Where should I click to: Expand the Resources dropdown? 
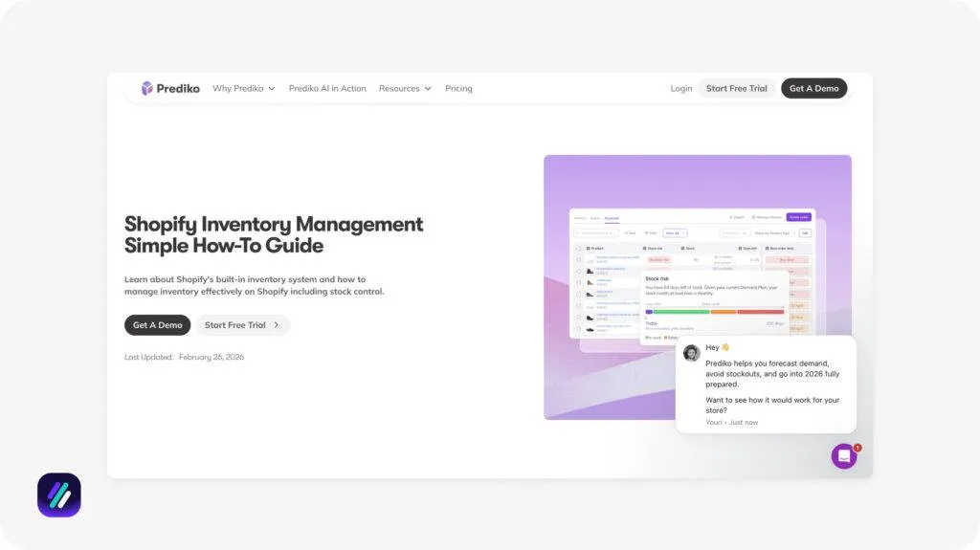point(405,88)
